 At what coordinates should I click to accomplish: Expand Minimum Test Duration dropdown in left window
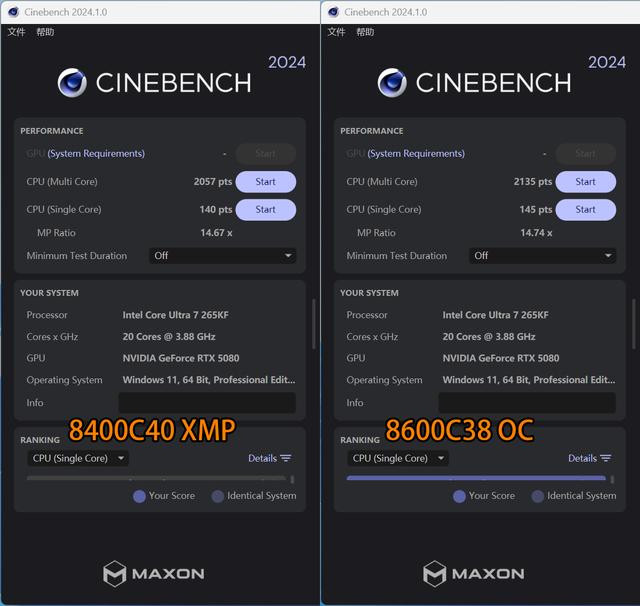[222, 256]
